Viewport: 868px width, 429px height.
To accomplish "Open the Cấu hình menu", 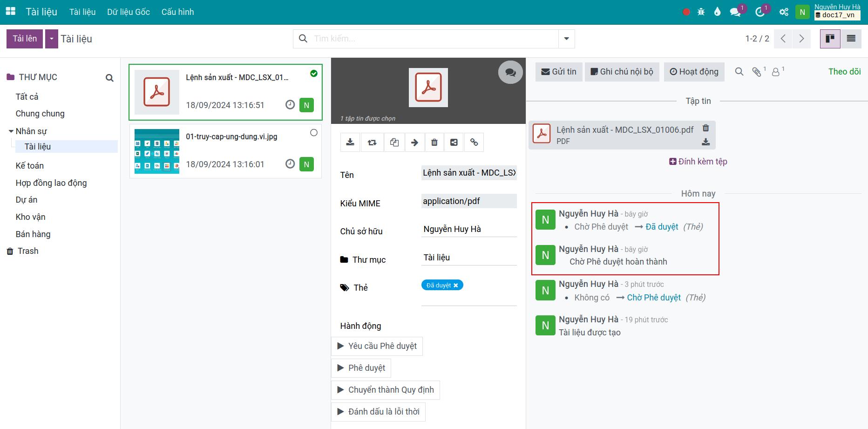I will point(178,12).
